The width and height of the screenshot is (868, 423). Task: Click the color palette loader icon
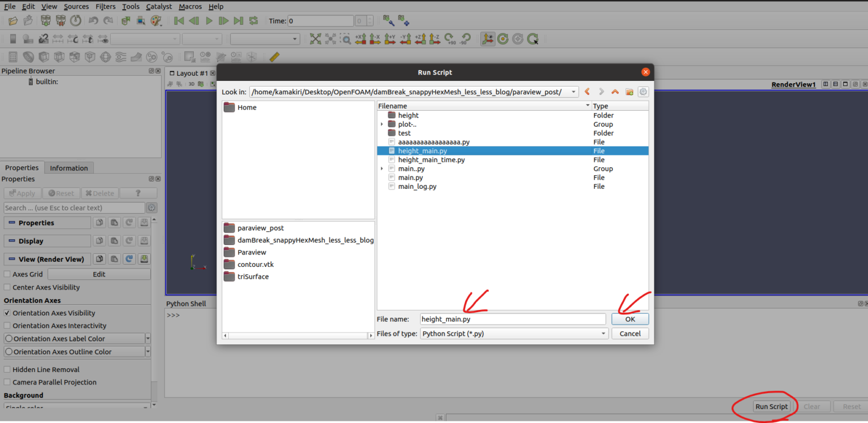pyautogui.click(x=155, y=21)
